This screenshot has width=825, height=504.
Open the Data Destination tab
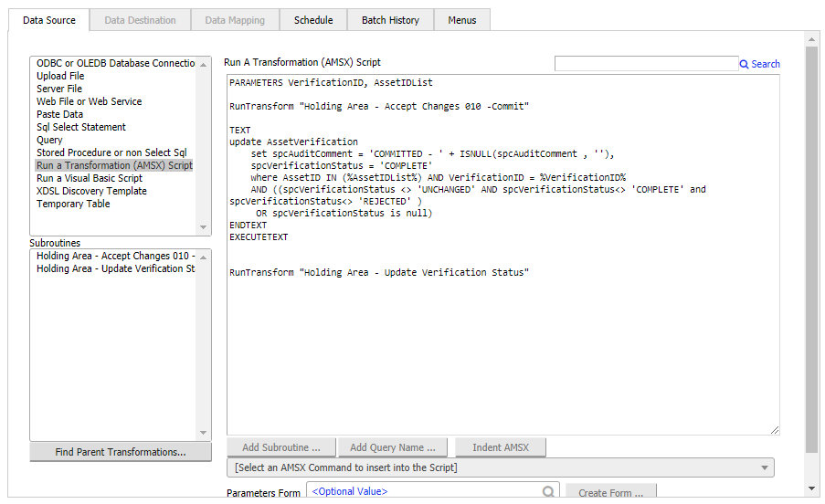(x=140, y=20)
